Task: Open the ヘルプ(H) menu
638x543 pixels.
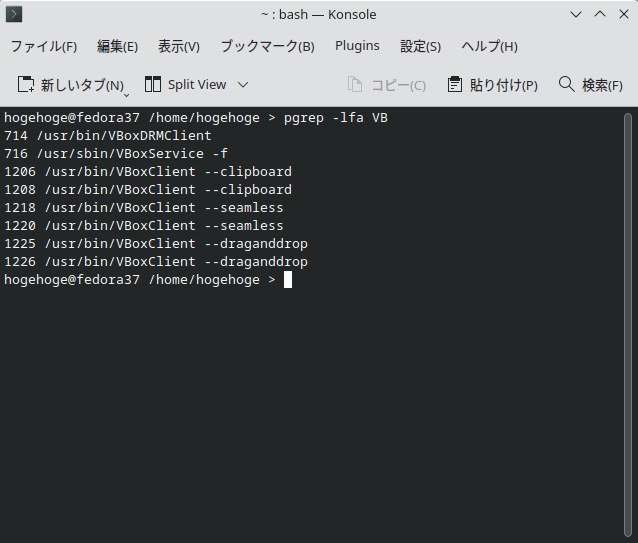Action: pyautogui.click(x=489, y=46)
